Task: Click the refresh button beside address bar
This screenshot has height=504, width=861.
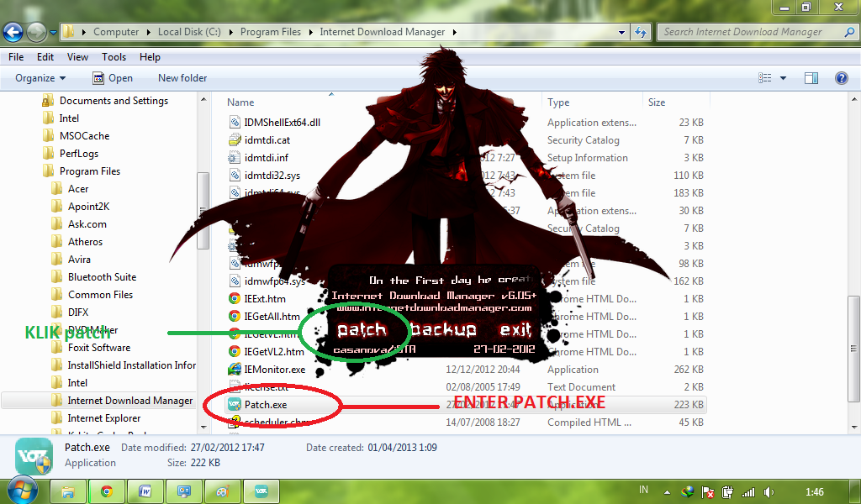Action: point(641,33)
